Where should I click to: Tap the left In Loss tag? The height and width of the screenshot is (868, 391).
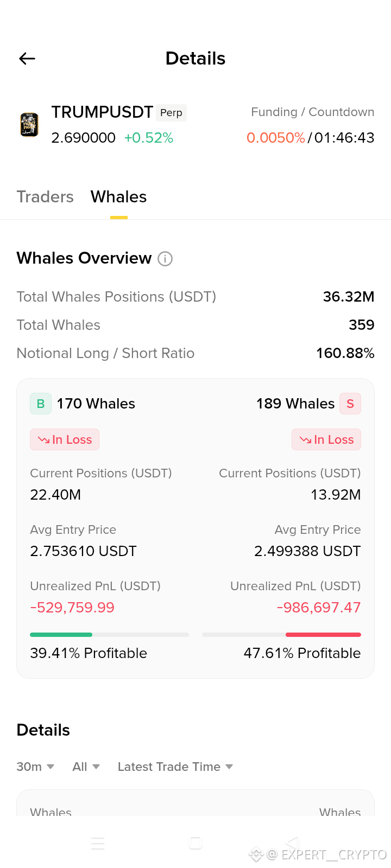(x=65, y=439)
